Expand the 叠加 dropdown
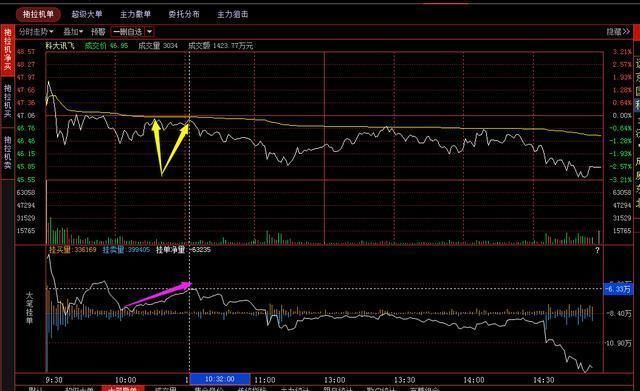 coord(73,31)
